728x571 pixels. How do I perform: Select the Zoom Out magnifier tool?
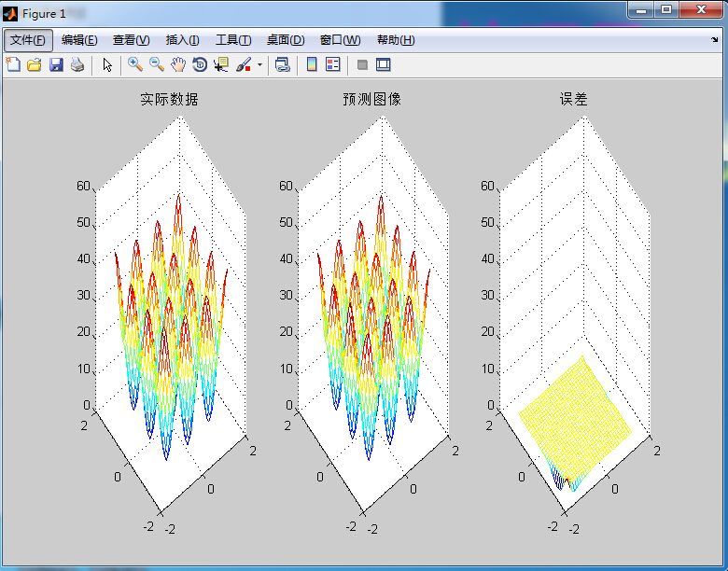157,64
